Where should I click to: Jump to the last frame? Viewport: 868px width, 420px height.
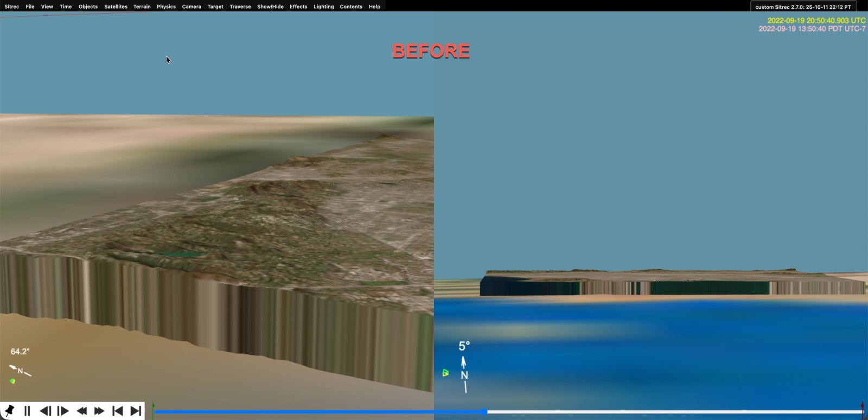click(136, 411)
